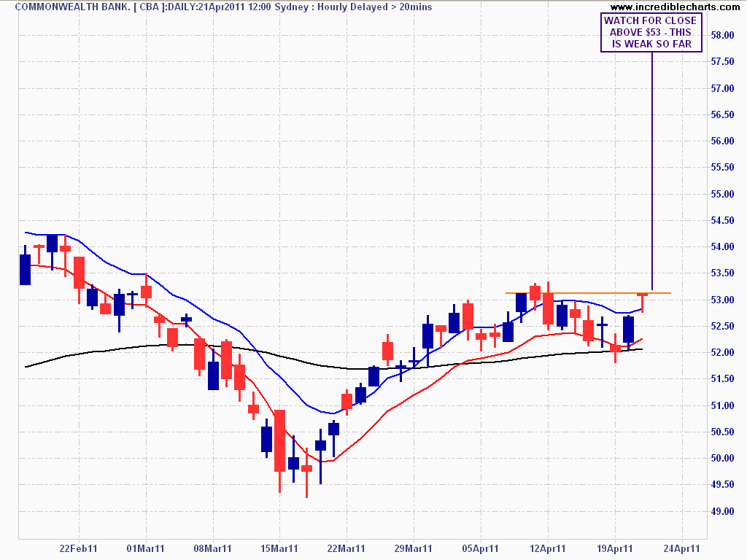
Task: Click the 24Apr11 date label
Action: 682,548
